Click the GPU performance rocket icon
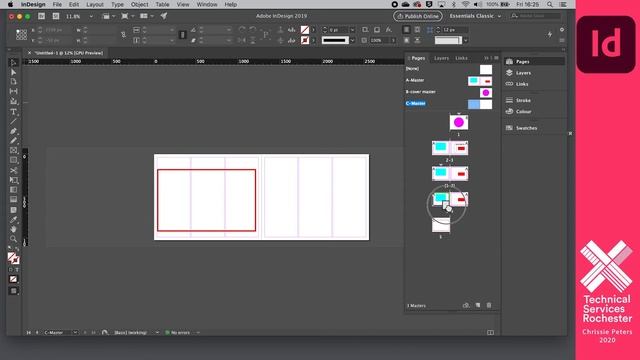 click(164, 16)
